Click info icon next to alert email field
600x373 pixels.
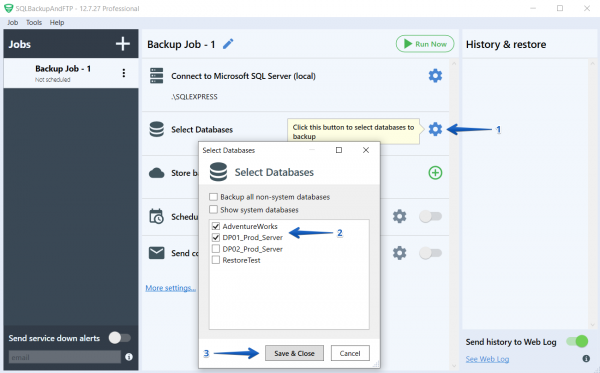(129, 357)
